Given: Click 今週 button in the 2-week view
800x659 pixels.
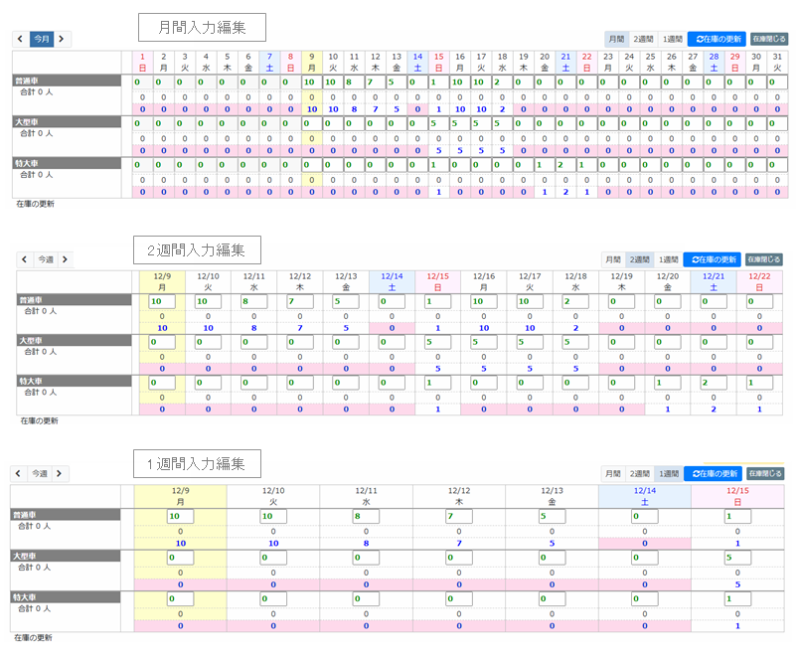Looking at the screenshot, I should tap(44, 259).
